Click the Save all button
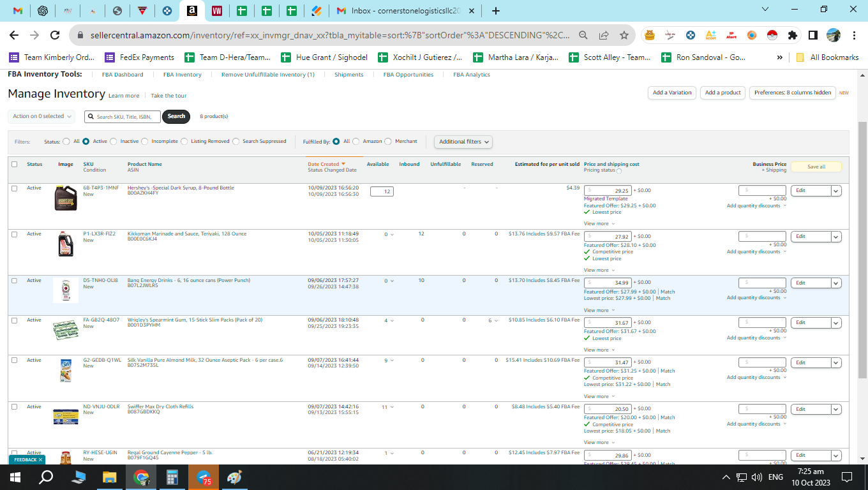 [x=816, y=167]
